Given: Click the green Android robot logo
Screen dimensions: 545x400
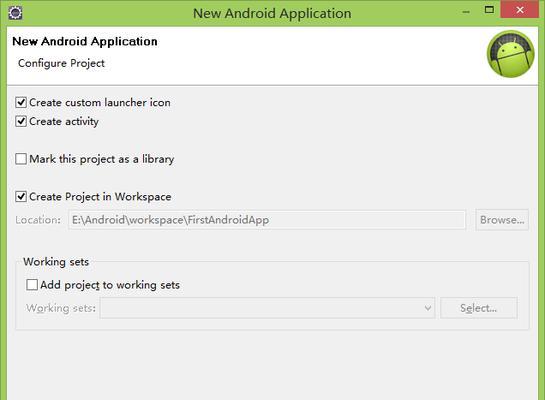Looking at the screenshot, I should (511, 54).
